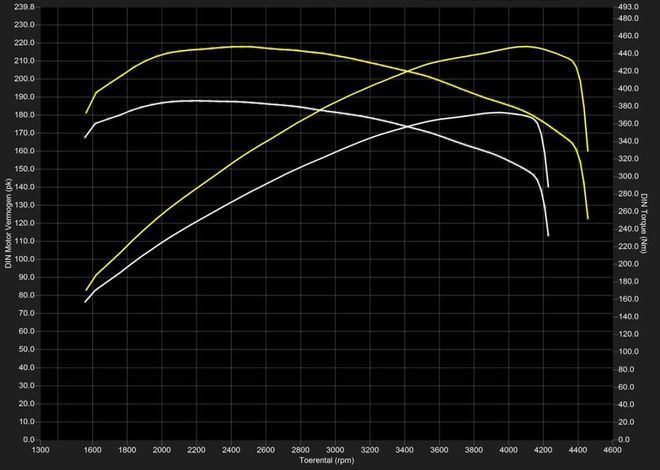Viewport: 660px width, 470px height.
Task: Click the yellow power curve's peak near 4100 rpm
Action: point(524,46)
